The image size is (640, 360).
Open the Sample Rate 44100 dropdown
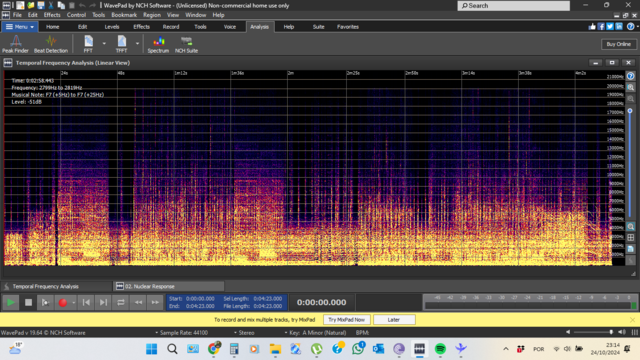point(182,333)
